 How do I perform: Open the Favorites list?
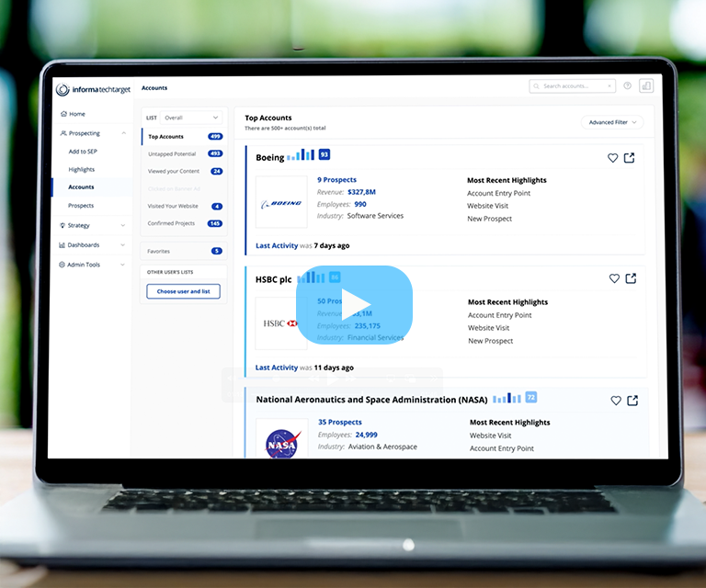click(x=184, y=251)
